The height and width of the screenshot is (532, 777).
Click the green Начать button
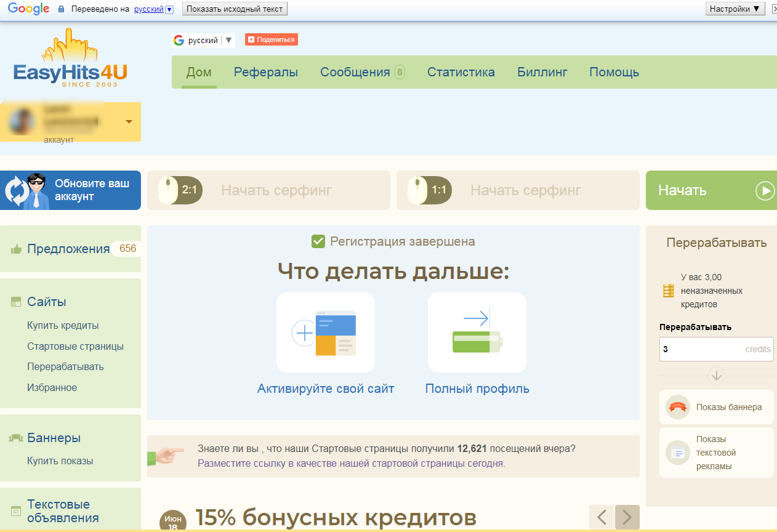pyautogui.click(x=711, y=190)
